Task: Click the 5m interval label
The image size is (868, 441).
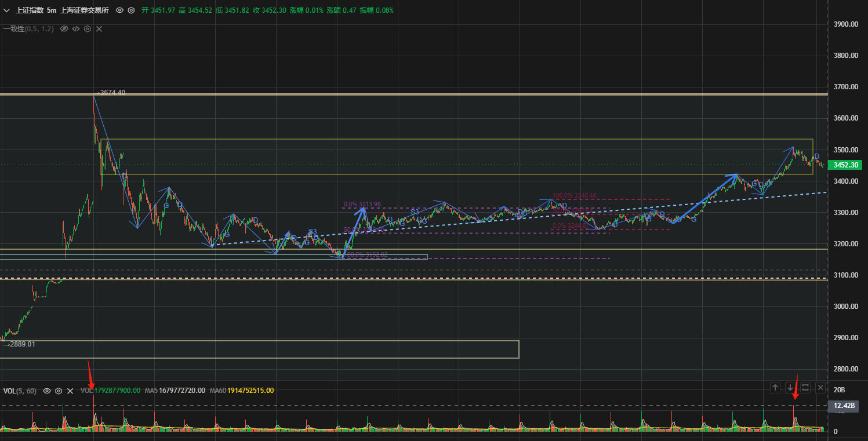Action: coord(51,10)
